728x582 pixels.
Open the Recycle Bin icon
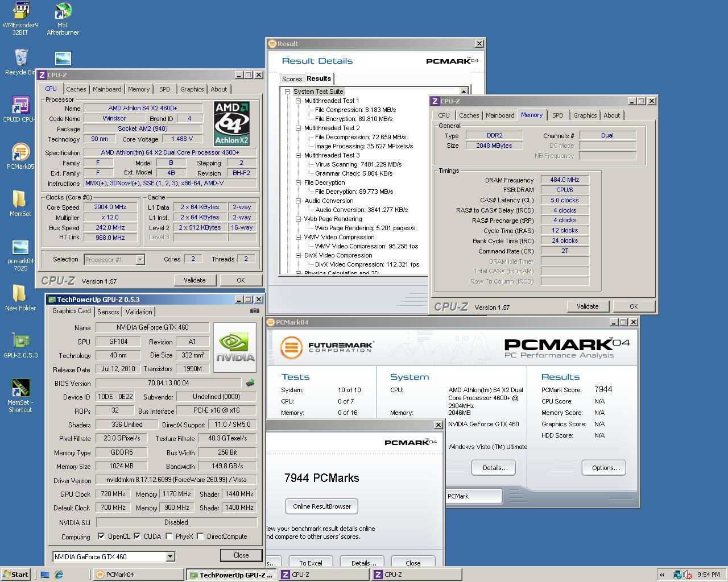(20, 62)
